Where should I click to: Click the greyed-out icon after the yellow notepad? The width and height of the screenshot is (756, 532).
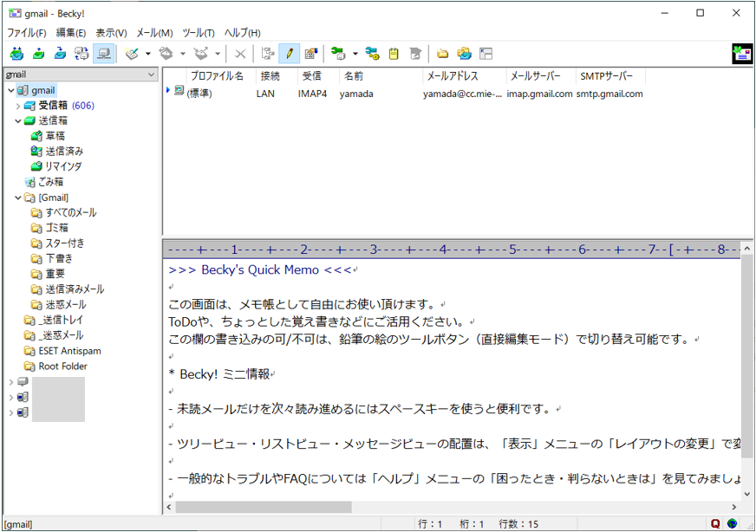[x=415, y=54]
